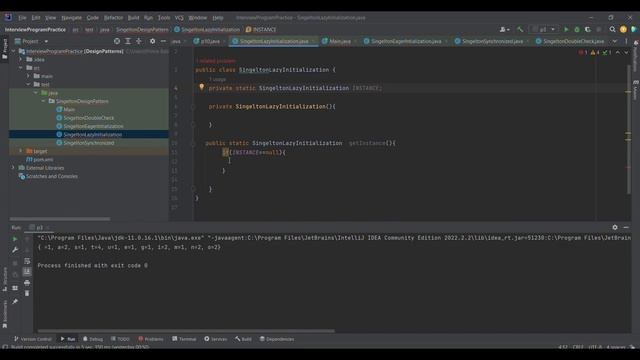
Task: Switch to SingeltonSynchronized.java tab
Action: click(x=492, y=41)
